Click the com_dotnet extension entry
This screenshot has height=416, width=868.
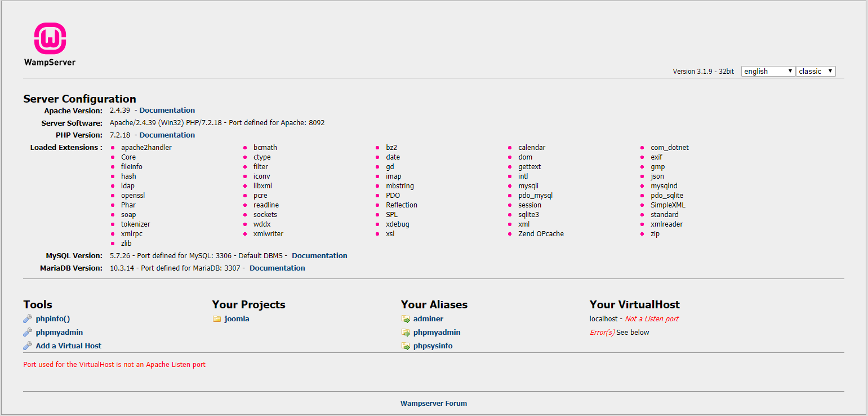670,148
